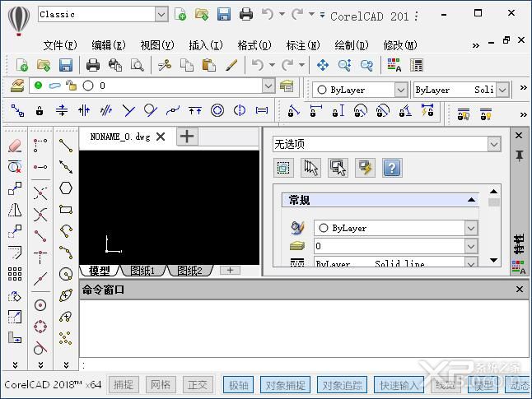This screenshot has height=399, width=532.
Task: Toggle 极轴 polar tracking
Action: (x=239, y=385)
